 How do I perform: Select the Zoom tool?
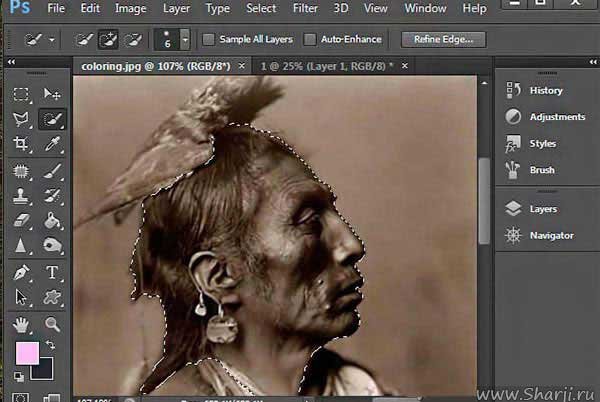point(52,324)
